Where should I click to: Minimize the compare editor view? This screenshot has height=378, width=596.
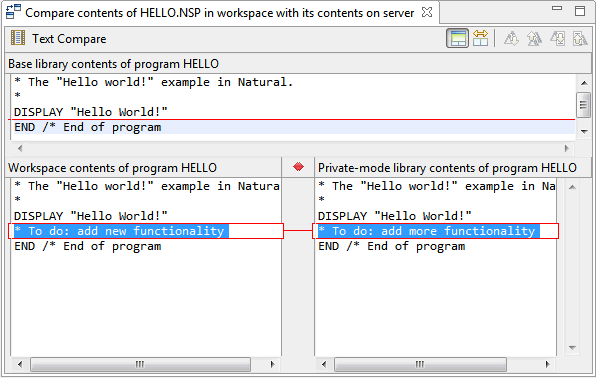pos(557,8)
